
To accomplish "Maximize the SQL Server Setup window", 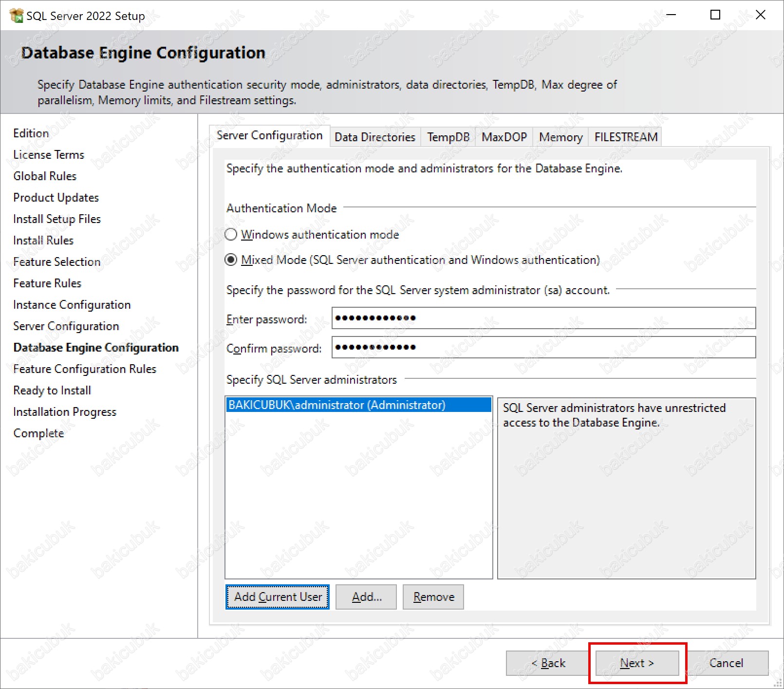I will 715,15.
